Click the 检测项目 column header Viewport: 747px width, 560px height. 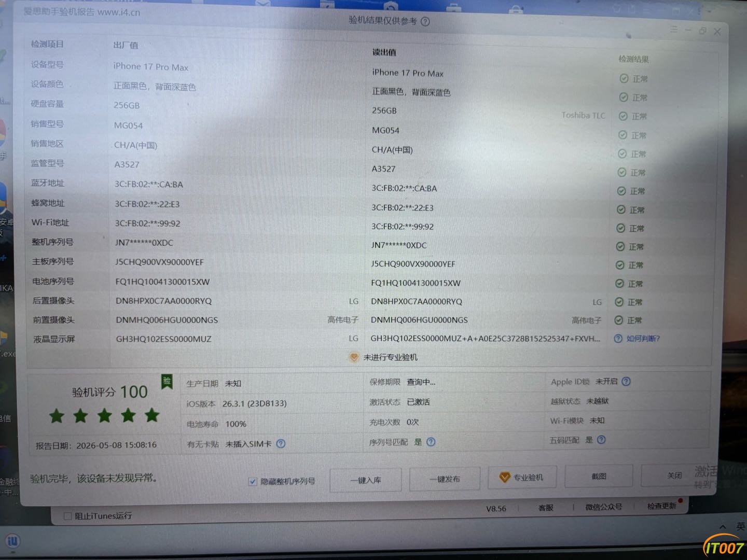[x=47, y=44]
